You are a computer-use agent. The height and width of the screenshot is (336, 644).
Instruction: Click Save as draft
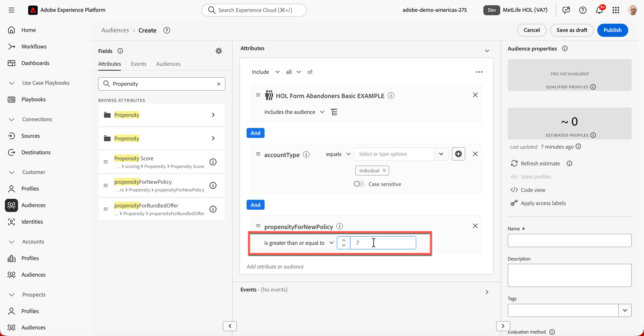[x=572, y=30]
